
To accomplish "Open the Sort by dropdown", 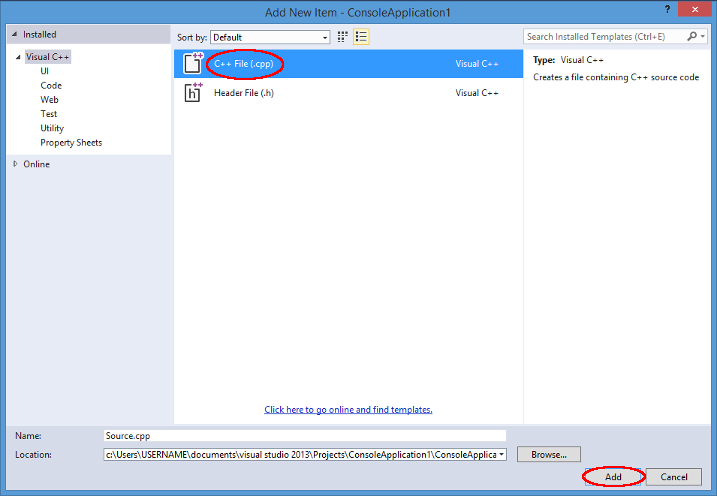I will pyautogui.click(x=269, y=37).
